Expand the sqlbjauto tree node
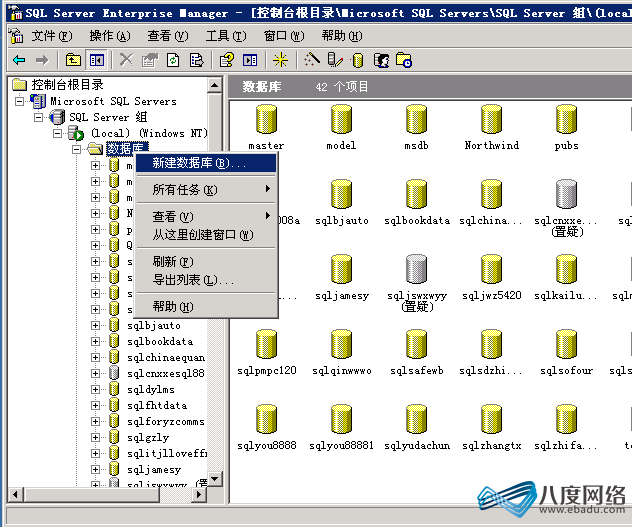 [x=96, y=325]
